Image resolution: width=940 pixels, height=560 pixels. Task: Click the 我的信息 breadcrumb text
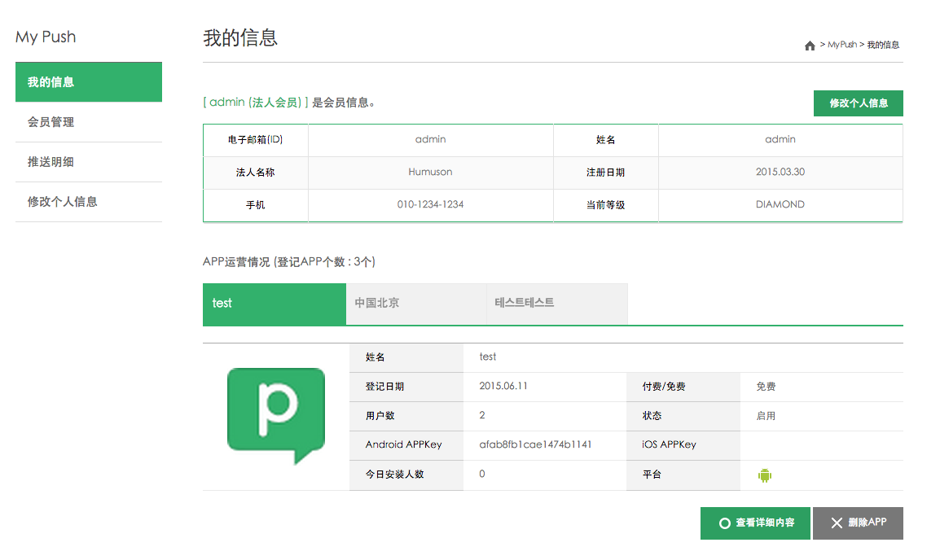pyautogui.click(x=883, y=45)
